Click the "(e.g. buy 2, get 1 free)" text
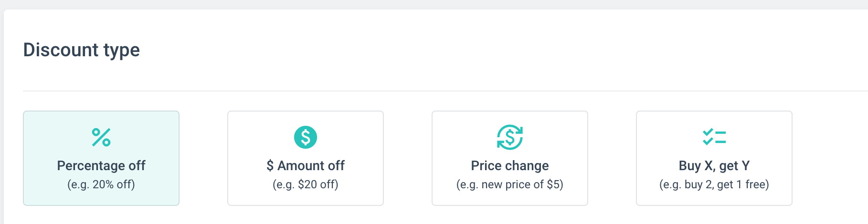 coord(714,184)
